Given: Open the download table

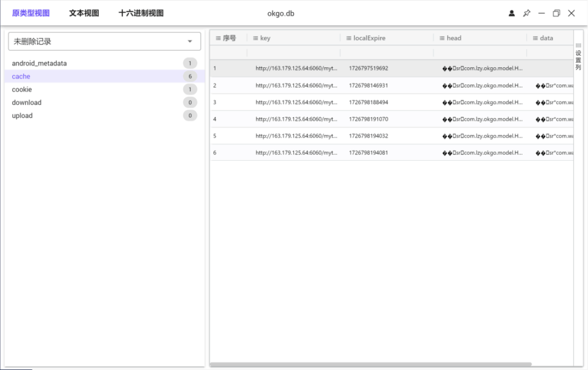Looking at the screenshot, I should [26, 103].
